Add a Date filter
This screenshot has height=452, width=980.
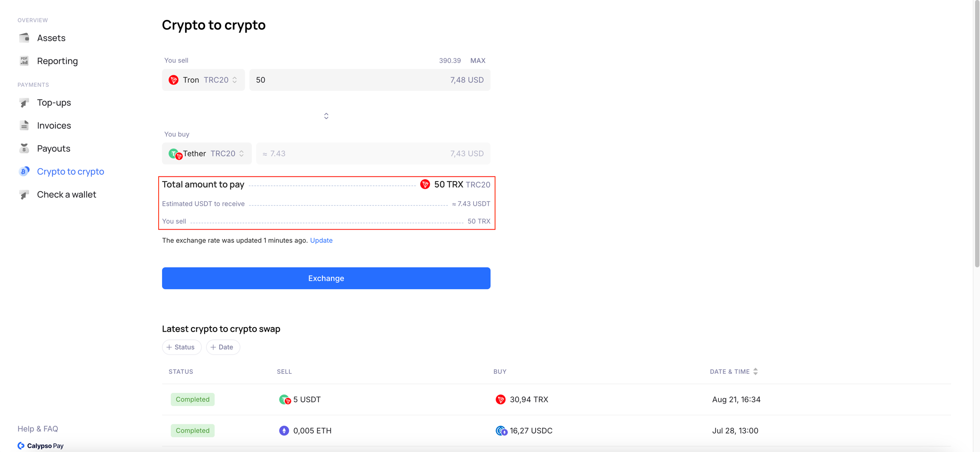click(x=222, y=347)
